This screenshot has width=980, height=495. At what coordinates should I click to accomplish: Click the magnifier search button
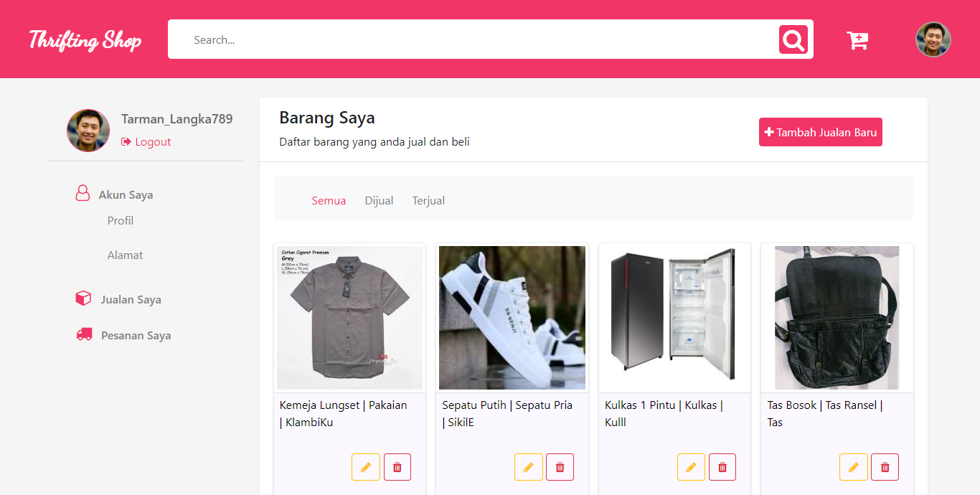[793, 39]
